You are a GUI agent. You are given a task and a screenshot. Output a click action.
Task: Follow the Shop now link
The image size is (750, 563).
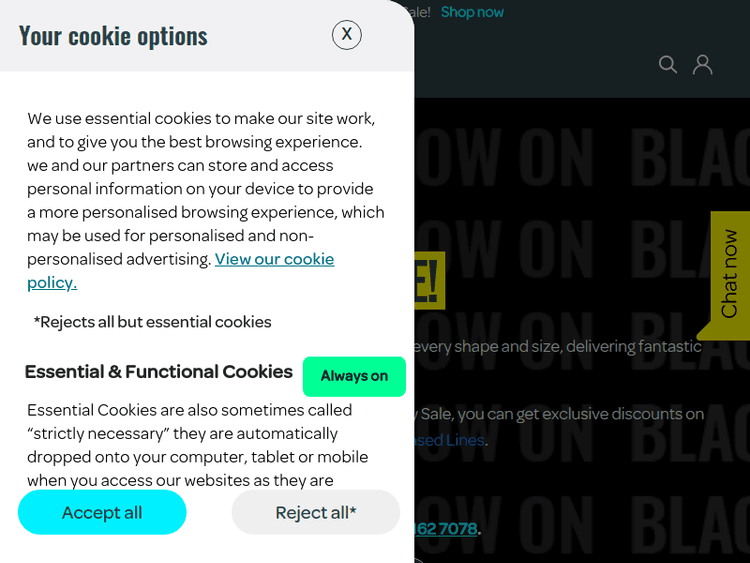click(x=472, y=12)
